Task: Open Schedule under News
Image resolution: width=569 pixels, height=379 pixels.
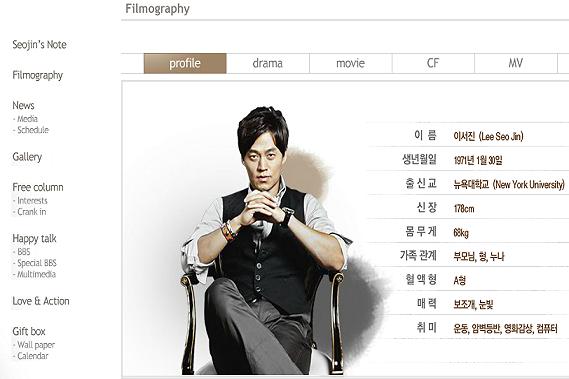Action: [x=31, y=130]
